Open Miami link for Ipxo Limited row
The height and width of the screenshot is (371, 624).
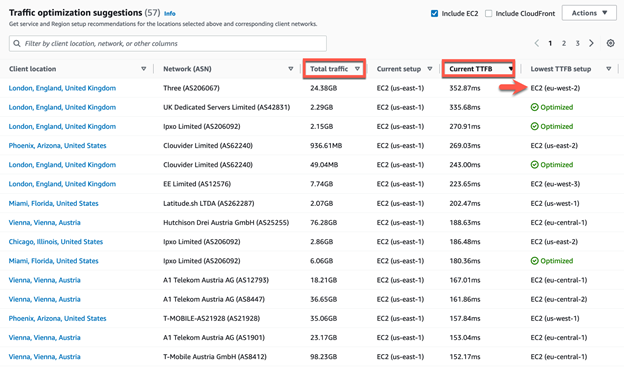tap(53, 261)
